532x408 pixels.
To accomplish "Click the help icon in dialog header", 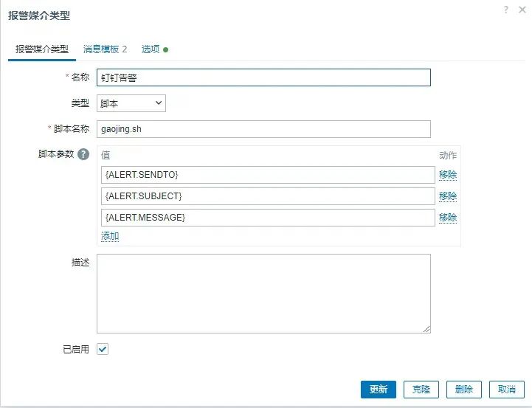I will (506, 10).
